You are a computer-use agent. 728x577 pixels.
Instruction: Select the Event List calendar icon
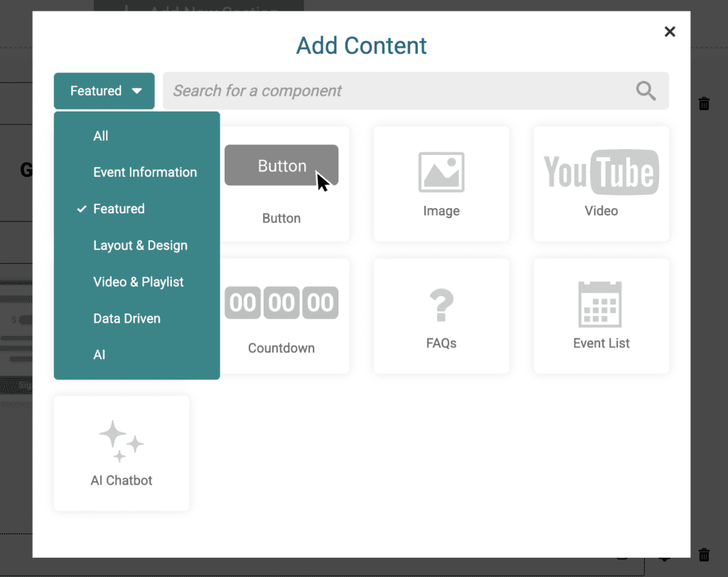point(601,304)
